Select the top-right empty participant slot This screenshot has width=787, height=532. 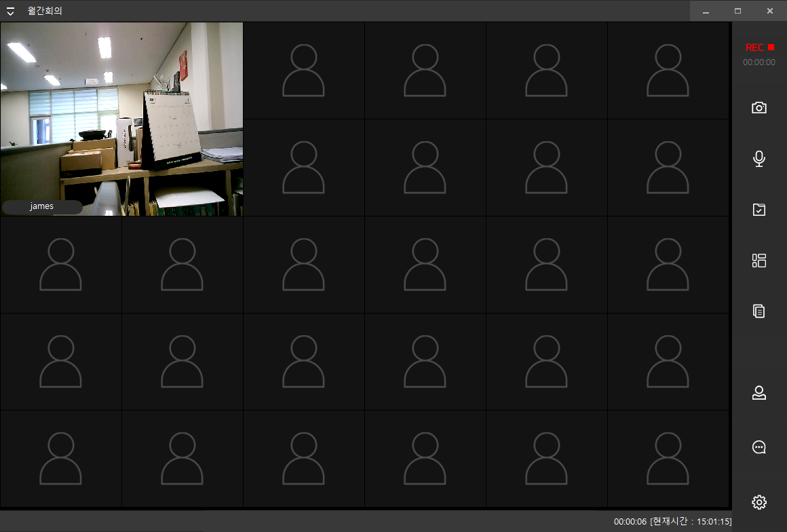point(668,71)
